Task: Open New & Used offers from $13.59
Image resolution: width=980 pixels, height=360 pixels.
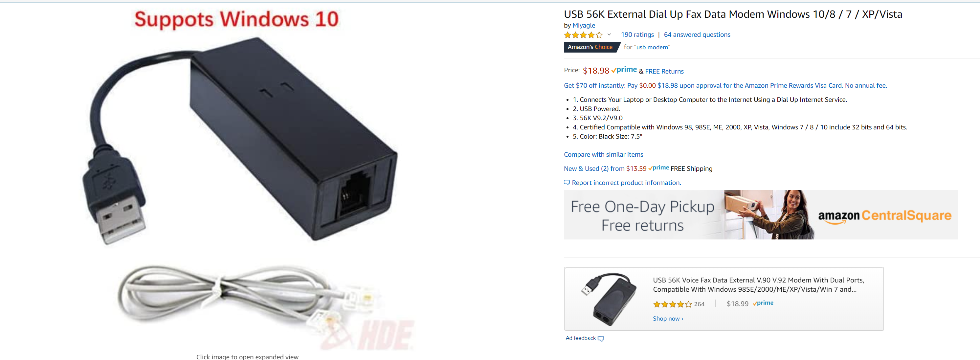Action: pos(605,169)
